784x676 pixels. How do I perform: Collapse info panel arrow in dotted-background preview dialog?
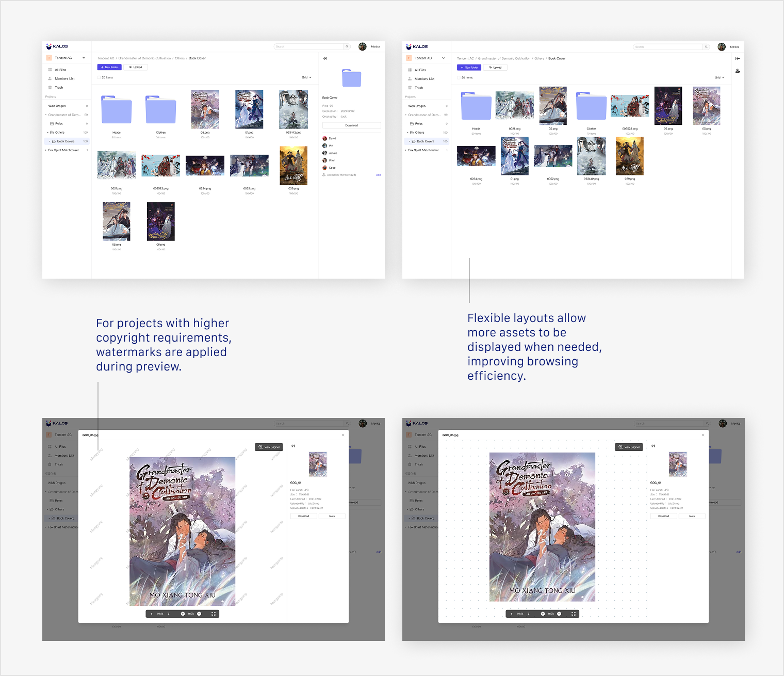pos(653,446)
